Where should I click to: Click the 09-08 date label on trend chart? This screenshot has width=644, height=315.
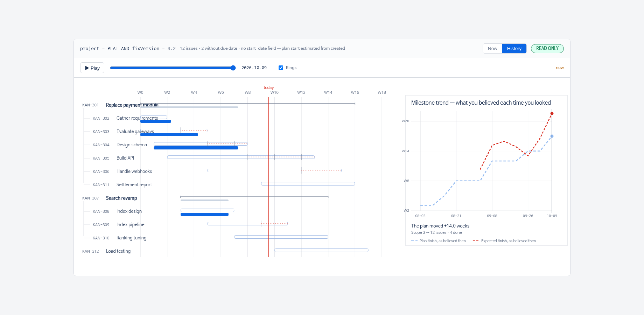coord(492,216)
